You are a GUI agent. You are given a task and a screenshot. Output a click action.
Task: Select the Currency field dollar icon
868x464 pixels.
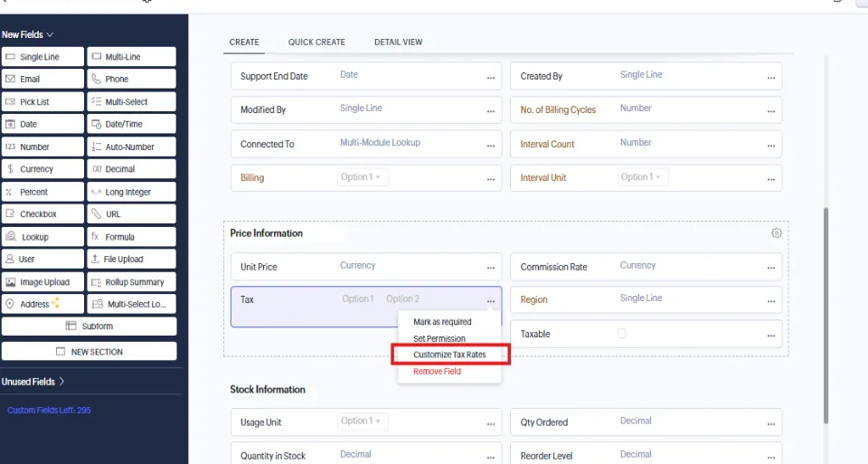[10, 169]
